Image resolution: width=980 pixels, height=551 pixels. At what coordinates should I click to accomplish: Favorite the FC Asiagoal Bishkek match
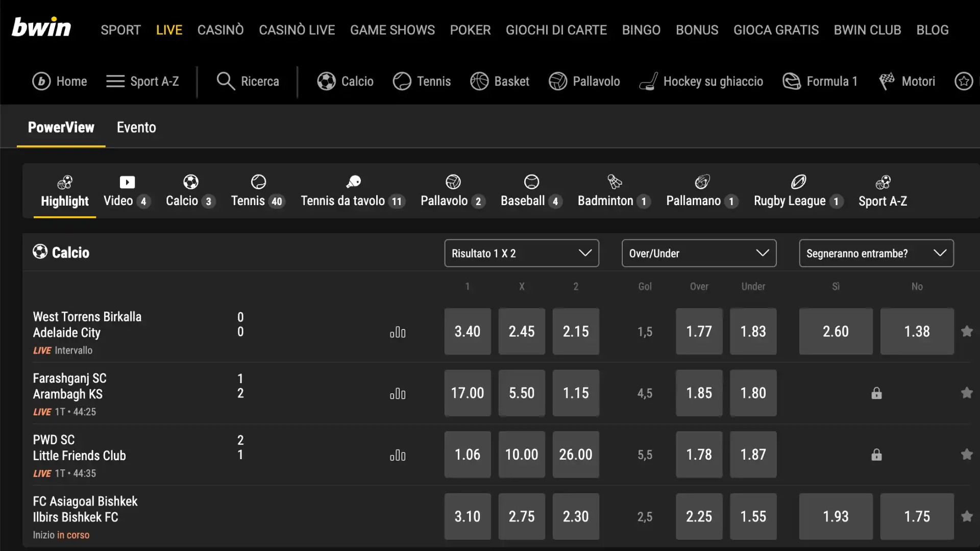point(967,516)
